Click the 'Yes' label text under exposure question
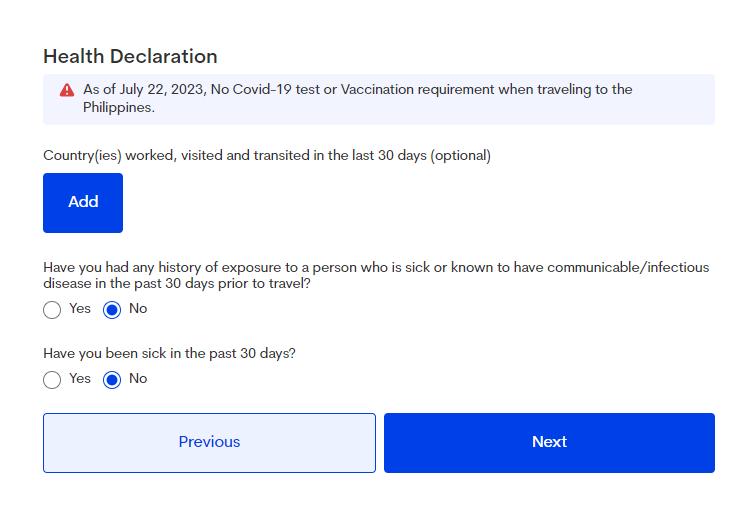This screenshot has width=751, height=513. coord(80,308)
